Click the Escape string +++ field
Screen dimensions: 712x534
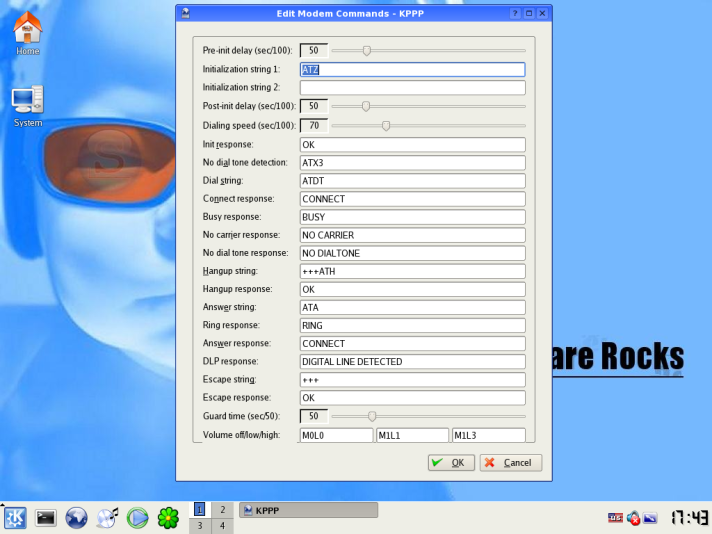pos(412,380)
